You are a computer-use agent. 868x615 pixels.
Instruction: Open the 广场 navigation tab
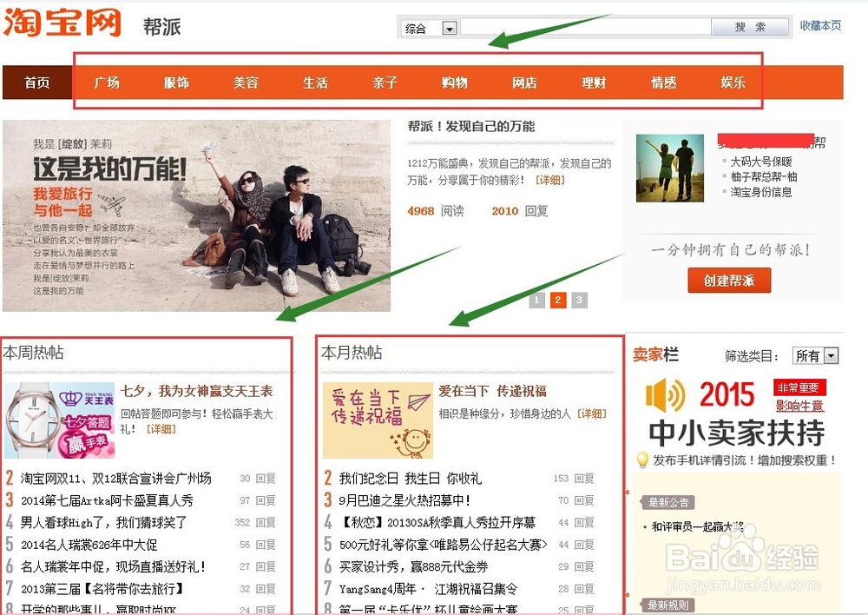pyautogui.click(x=107, y=83)
